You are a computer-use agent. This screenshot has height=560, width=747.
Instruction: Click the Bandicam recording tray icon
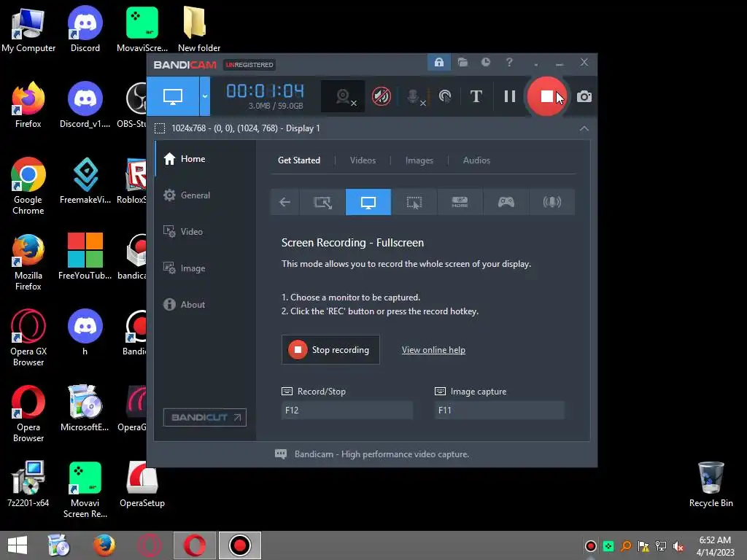pyautogui.click(x=590, y=546)
